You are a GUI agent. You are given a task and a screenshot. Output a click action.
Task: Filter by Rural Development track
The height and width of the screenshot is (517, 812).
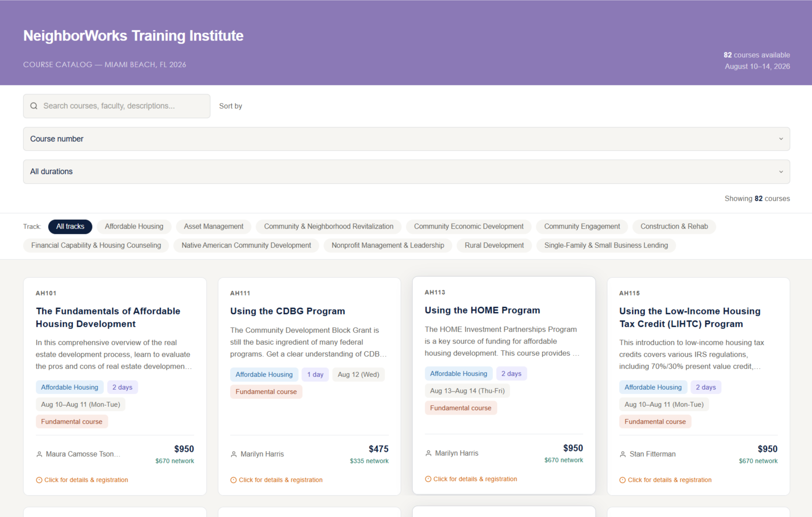(494, 245)
